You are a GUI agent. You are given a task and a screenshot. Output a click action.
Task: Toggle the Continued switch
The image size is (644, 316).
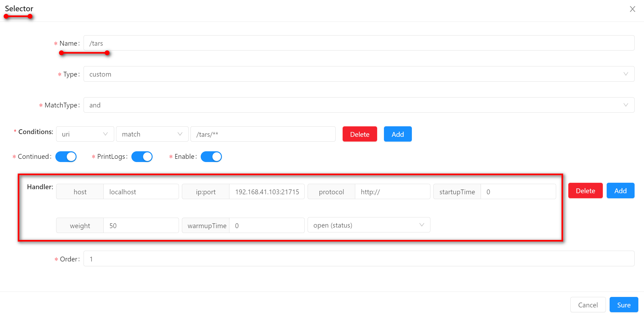pyautogui.click(x=66, y=157)
